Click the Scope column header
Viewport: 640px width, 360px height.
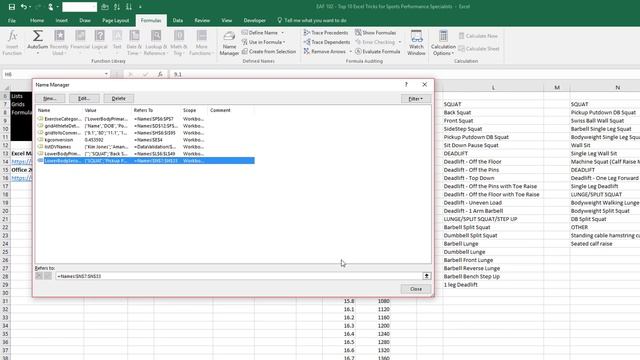click(x=189, y=110)
